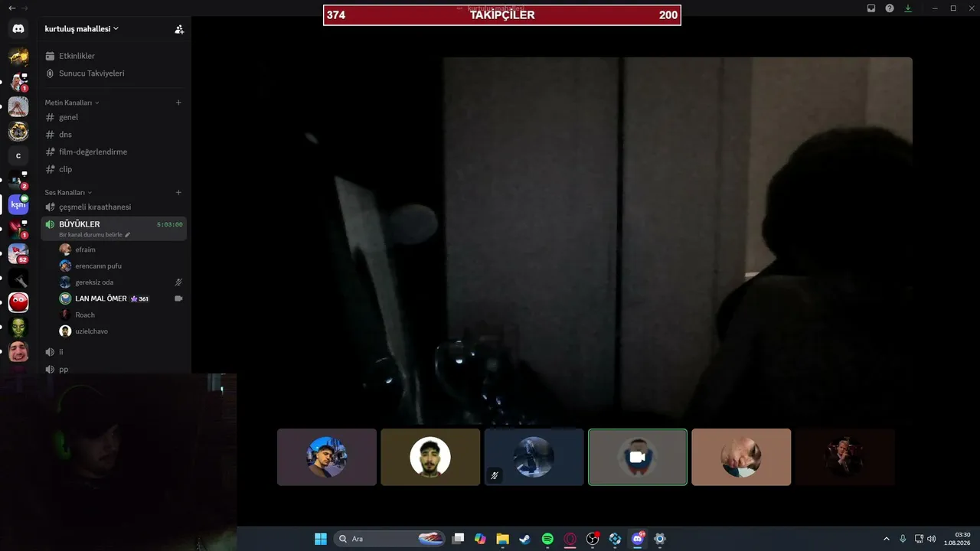Select participant tile with white circle avatar

click(430, 457)
